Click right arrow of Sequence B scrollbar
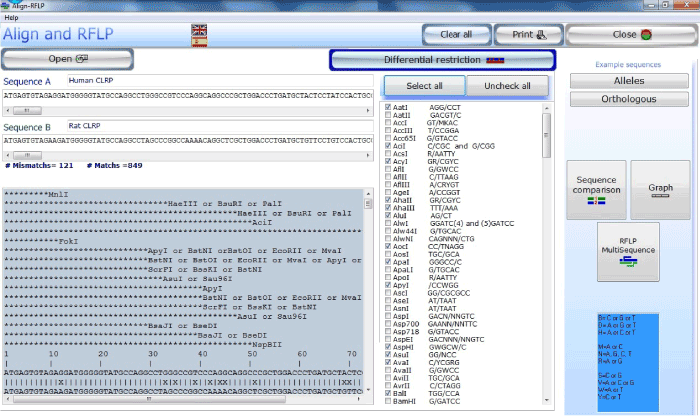 368,155
